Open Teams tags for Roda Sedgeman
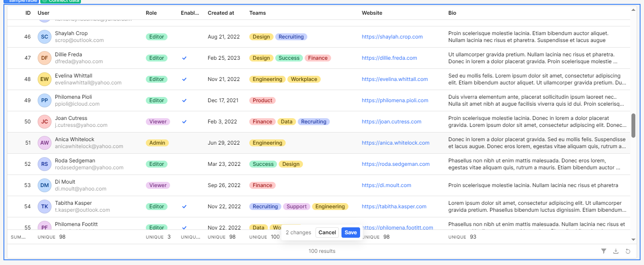 click(276, 164)
